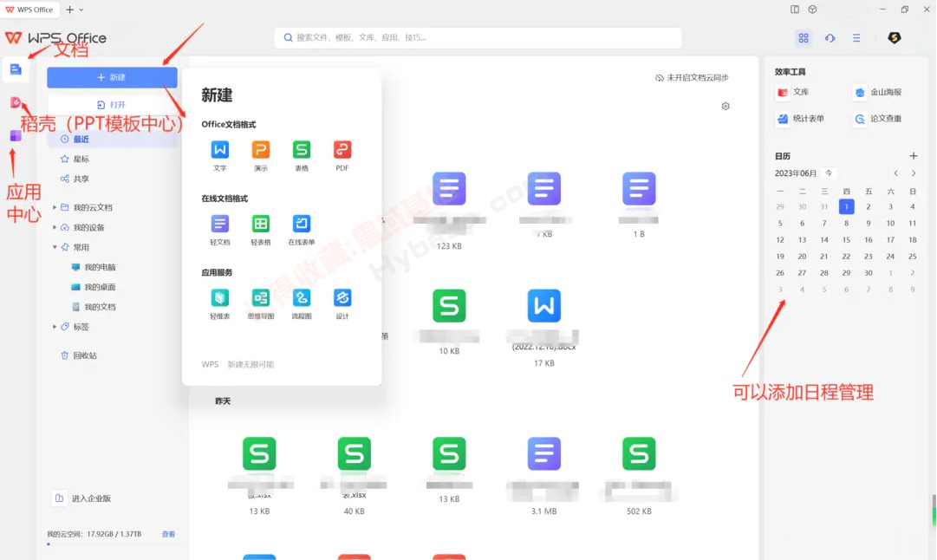Open the user avatar at top right
The image size is (937, 560).
tap(894, 37)
